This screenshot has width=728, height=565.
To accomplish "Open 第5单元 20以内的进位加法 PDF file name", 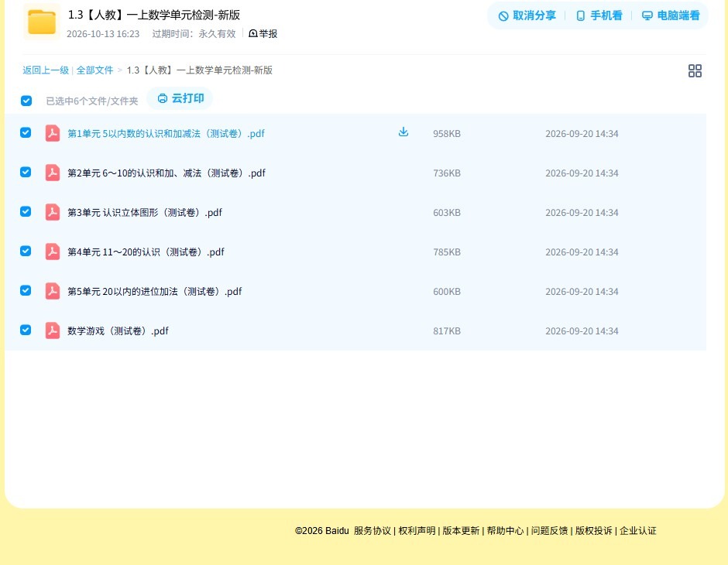I will click(155, 291).
